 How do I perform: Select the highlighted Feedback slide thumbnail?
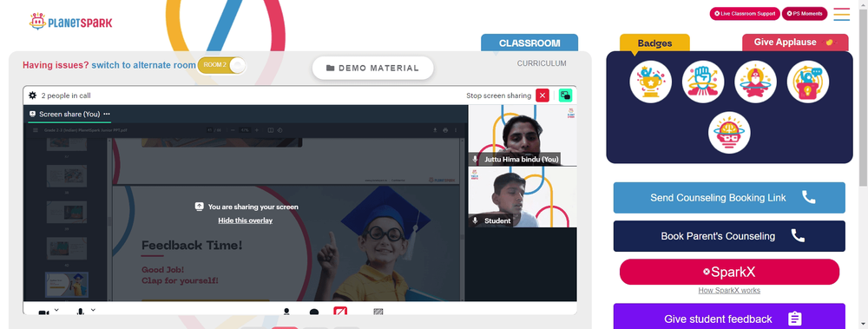point(66,284)
